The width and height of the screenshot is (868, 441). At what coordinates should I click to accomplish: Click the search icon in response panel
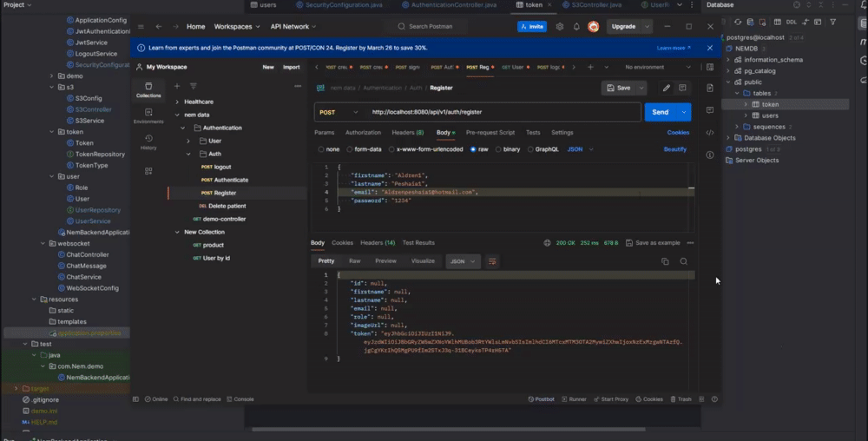click(684, 261)
